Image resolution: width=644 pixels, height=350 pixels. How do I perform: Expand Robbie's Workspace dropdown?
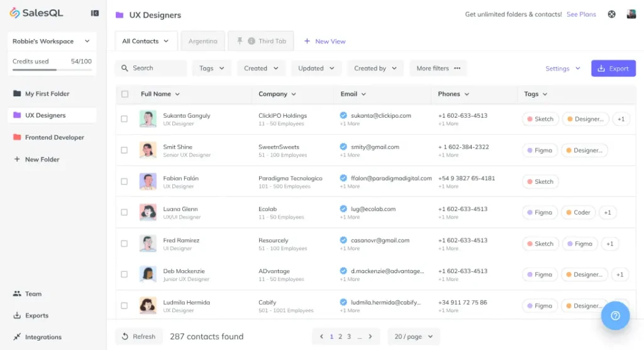[52, 41]
